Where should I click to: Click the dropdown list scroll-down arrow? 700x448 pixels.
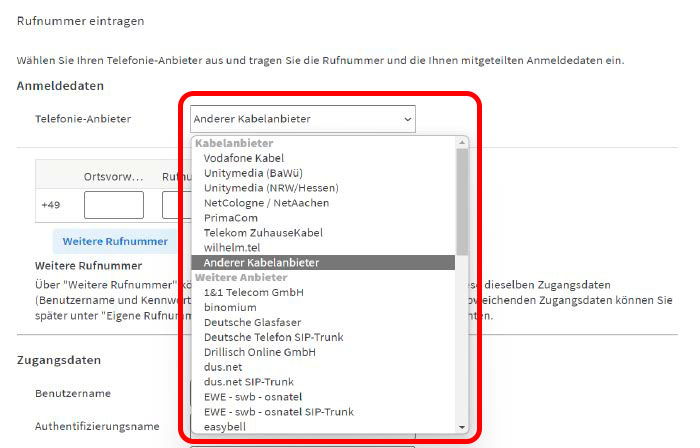462,427
